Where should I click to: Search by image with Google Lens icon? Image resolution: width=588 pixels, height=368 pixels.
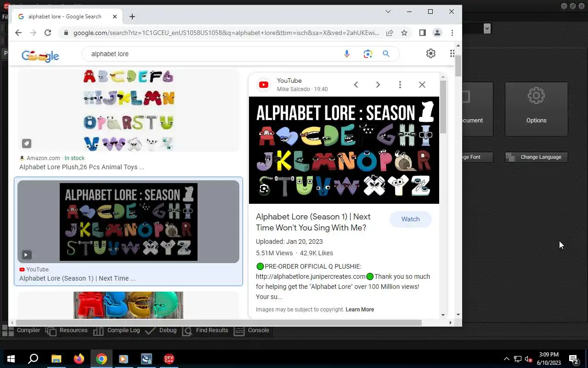click(x=367, y=54)
